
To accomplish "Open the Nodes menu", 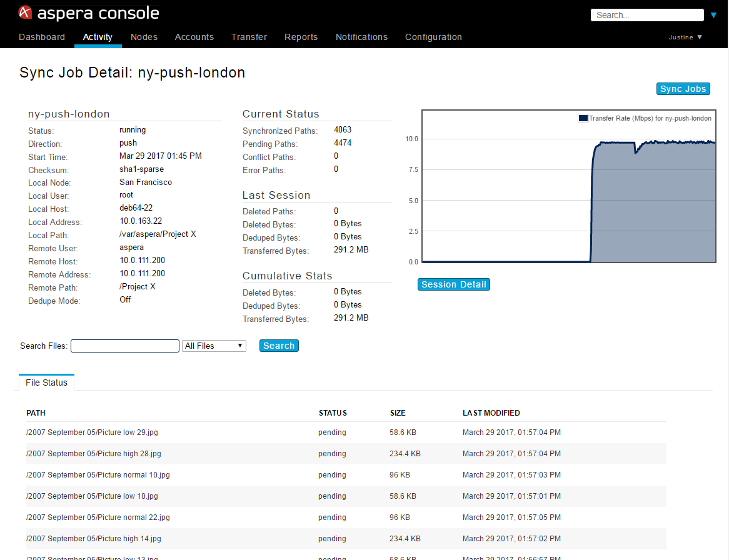I will coord(144,37).
